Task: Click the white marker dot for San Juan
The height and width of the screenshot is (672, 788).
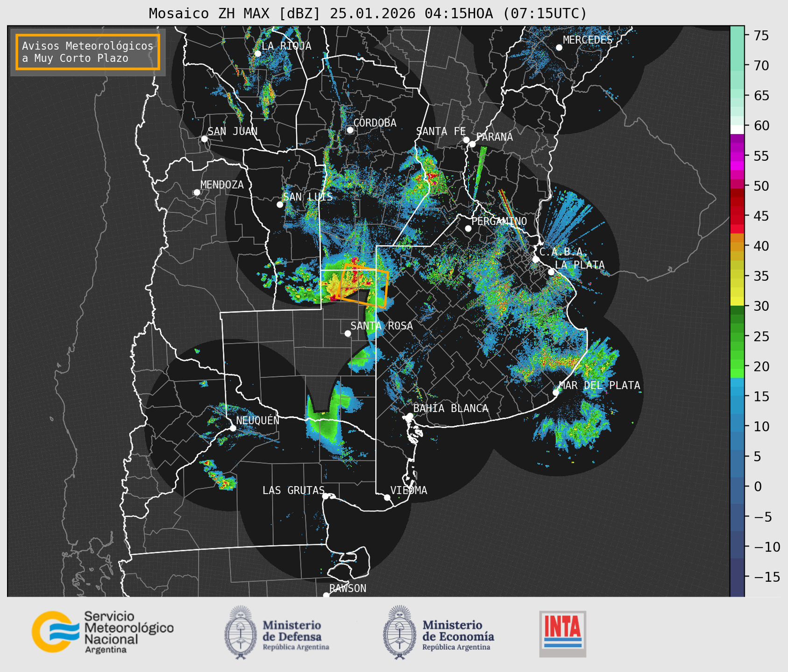Action: (x=204, y=139)
